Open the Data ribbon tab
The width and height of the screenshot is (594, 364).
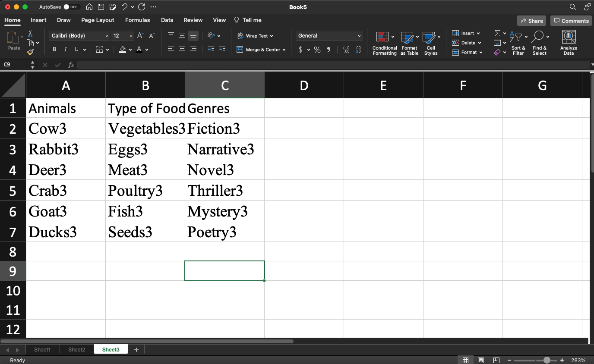pos(167,20)
